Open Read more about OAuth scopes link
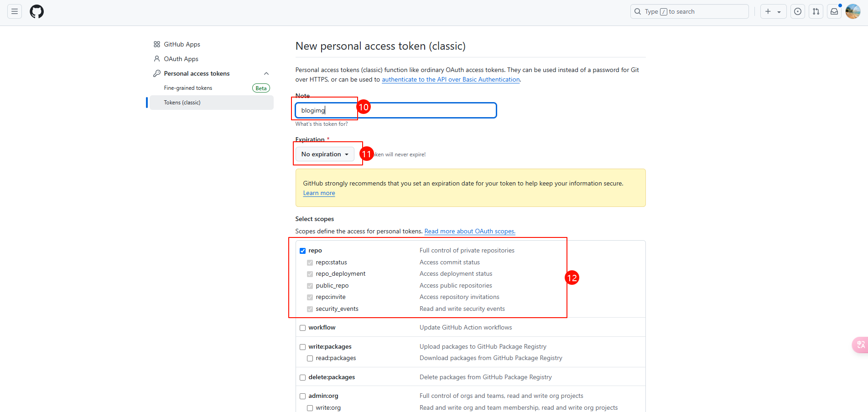This screenshot has height=412, width=868. click(470, 231)
